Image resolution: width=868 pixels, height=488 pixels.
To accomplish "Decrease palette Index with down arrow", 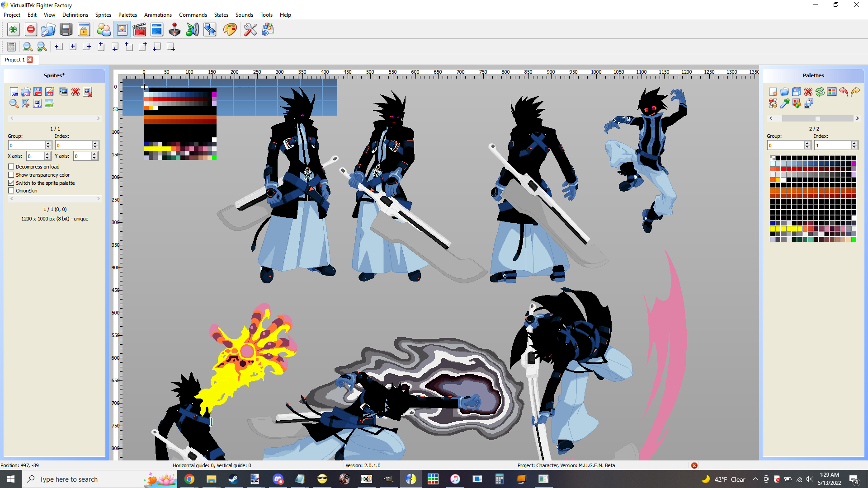I will 854,147.
